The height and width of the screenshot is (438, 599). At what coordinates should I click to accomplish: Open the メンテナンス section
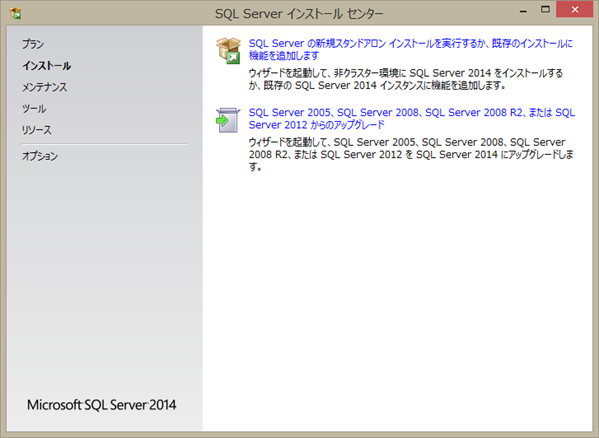pos(44,87)
